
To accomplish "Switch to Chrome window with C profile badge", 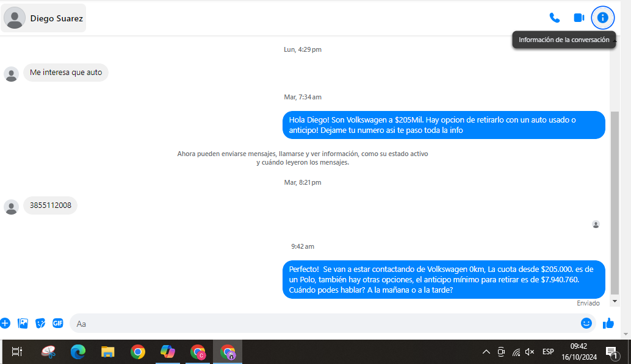I will [198, 352].
